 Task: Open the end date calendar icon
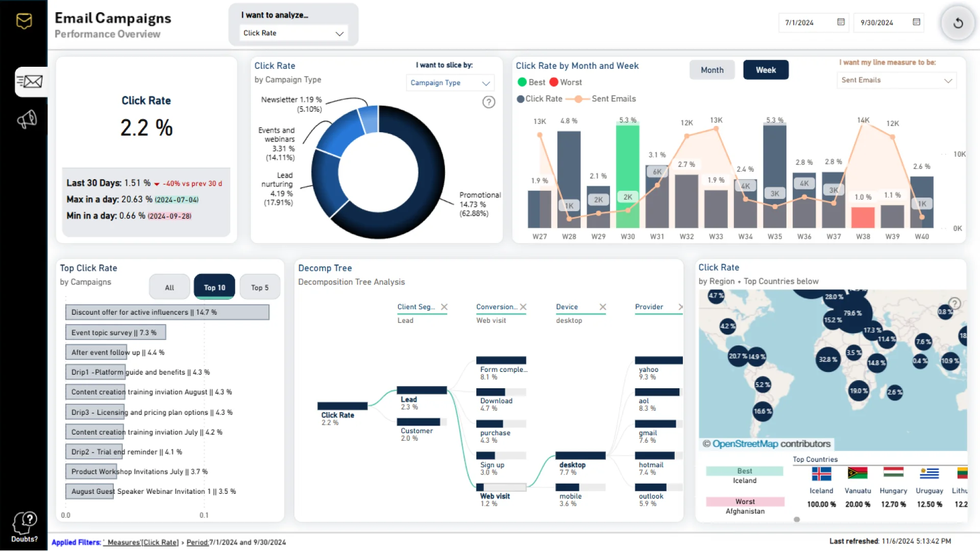pos(916,22)
